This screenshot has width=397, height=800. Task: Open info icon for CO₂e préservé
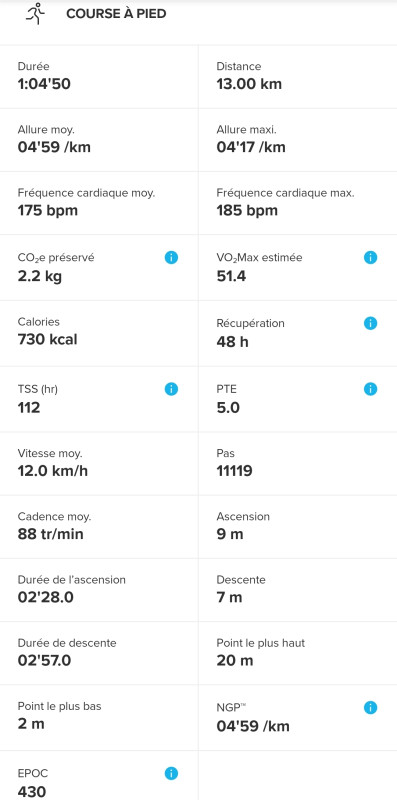point(171,258)
